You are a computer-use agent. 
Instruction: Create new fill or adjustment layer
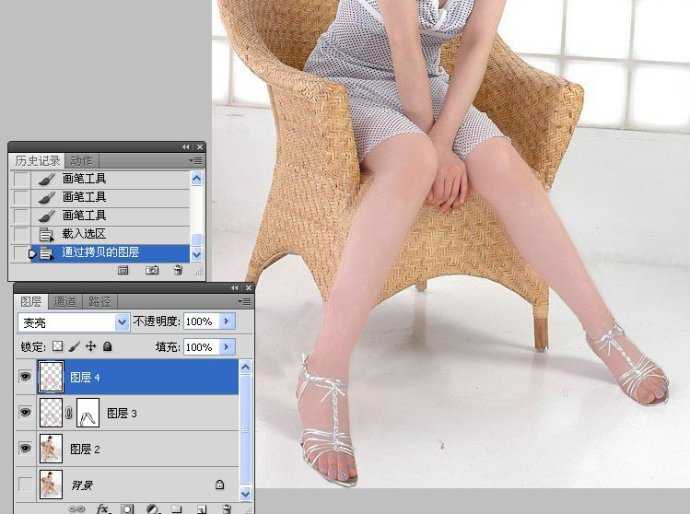pos(152,509)
